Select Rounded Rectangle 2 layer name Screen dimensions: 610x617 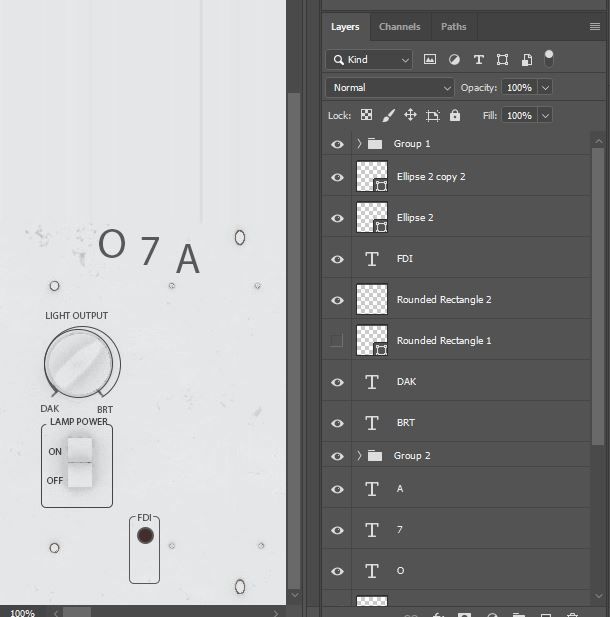(444, 300)
